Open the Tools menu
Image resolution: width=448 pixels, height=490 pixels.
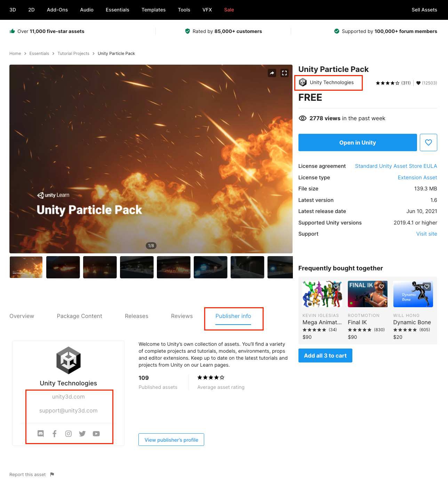tap(184, 10)
